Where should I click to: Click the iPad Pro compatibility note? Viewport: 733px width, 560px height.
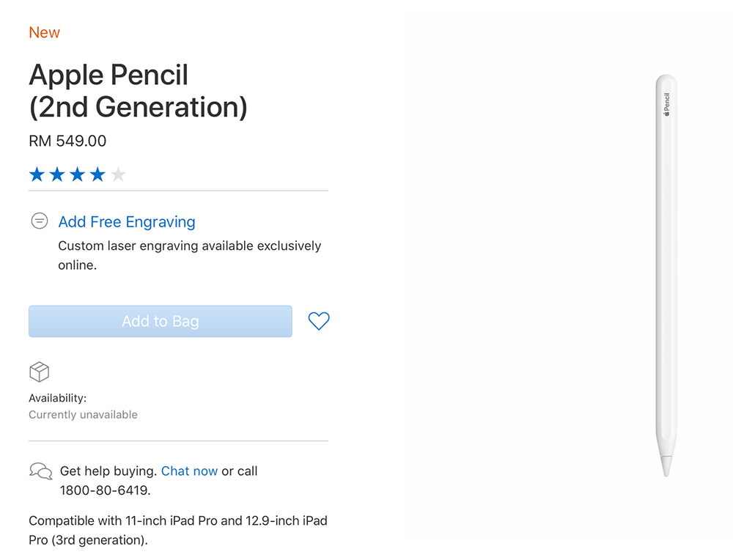177,531
